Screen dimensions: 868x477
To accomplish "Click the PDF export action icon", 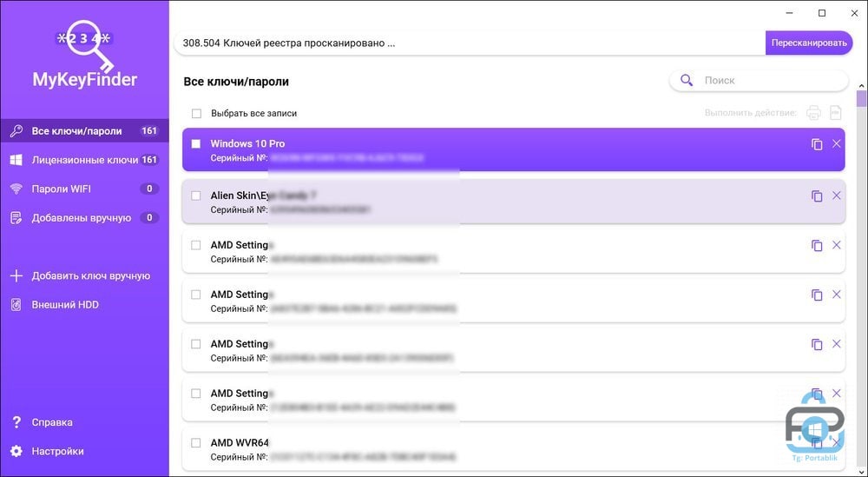I will tap(835, 112).
